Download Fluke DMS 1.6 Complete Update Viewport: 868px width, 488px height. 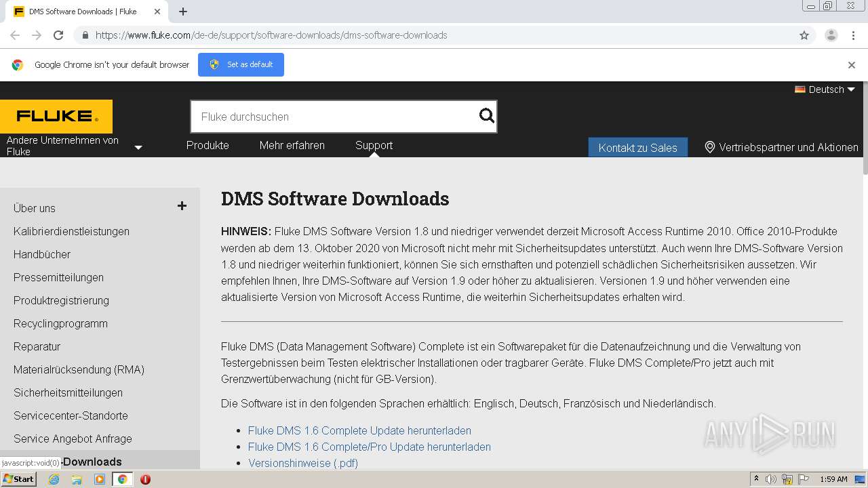tap(359, 430)
